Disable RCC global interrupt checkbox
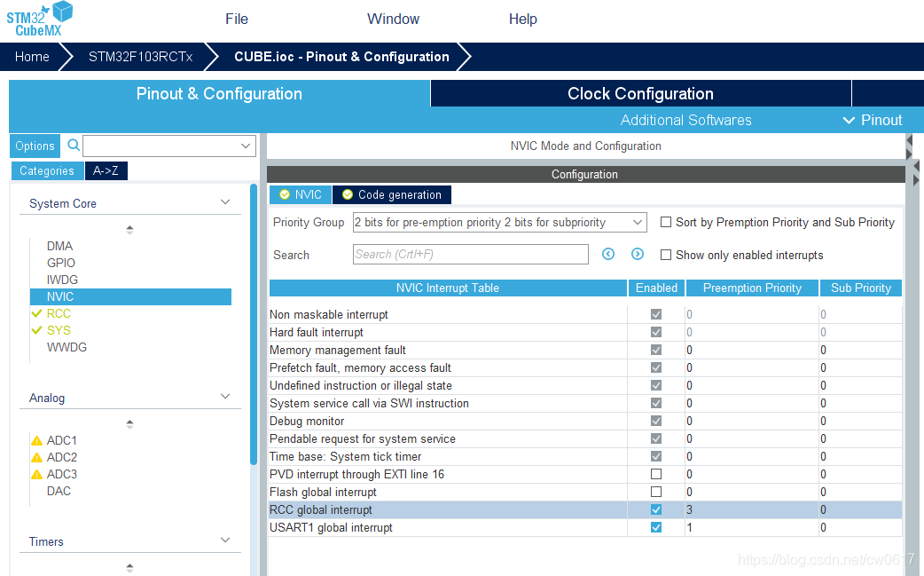Viewport: 924px width, 576px height. click(656, 509)
